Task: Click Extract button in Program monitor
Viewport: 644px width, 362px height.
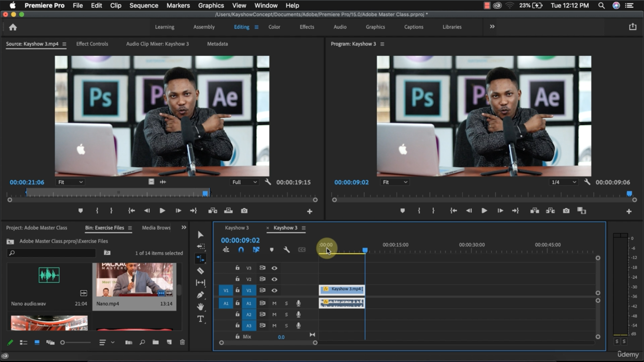Action: coord(550,211)
